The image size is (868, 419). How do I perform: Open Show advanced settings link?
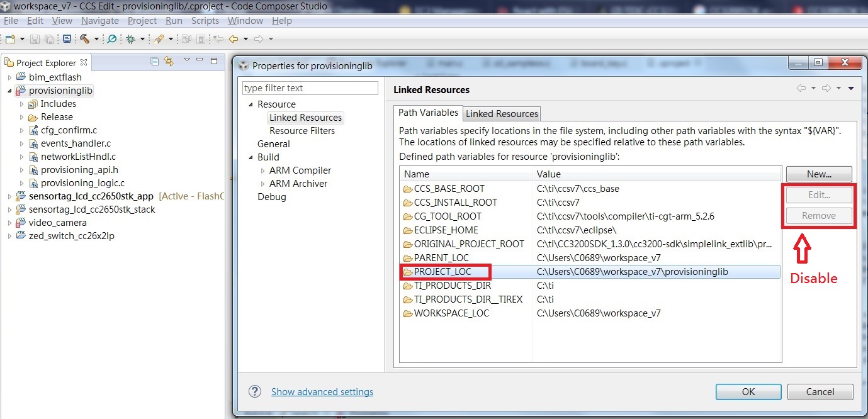click(x=322, y=392)
